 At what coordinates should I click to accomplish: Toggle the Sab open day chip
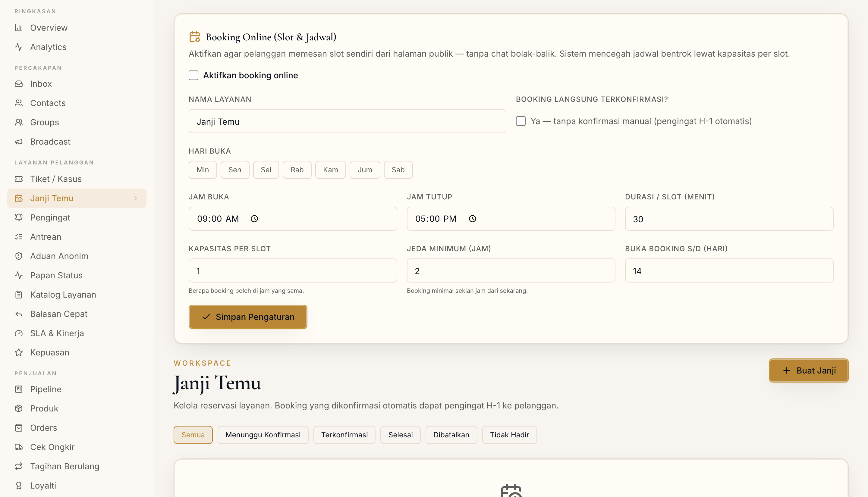tap(398, 170)
